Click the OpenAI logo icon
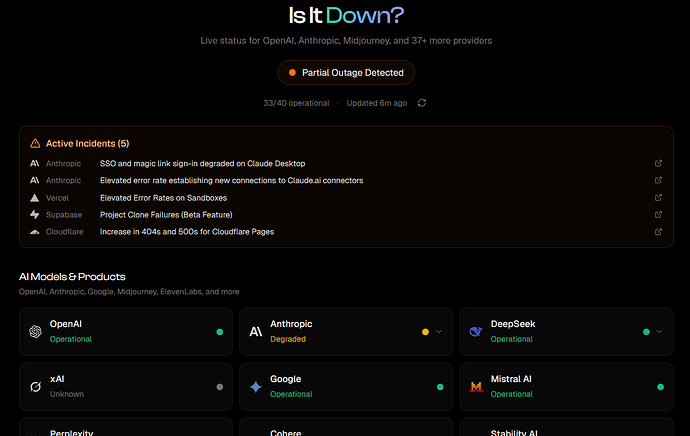This screenshot has height=436, width=690. [x=35, y=331]
